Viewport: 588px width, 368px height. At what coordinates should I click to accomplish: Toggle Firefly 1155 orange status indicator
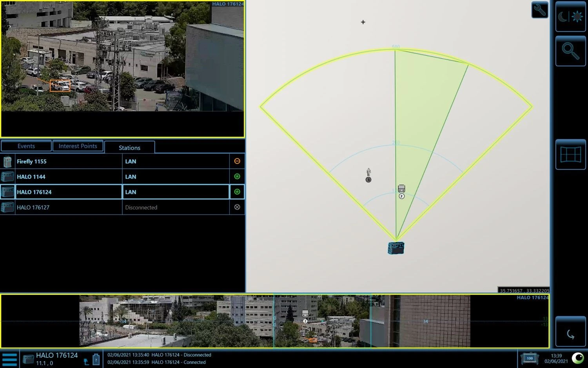(x=237, y=161)
